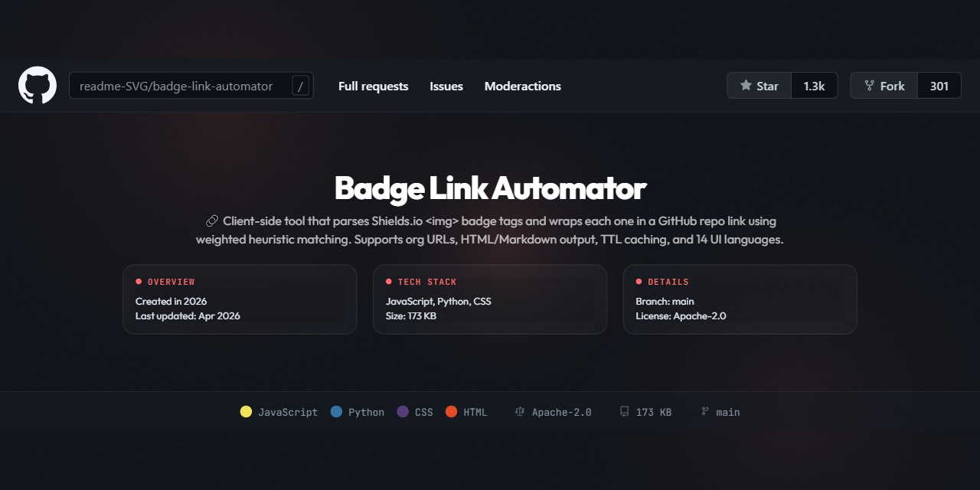This screenshot has height=490, width=980.
Task: Toggle the JavaScript language indicator
Action: (x=246, y=411)
